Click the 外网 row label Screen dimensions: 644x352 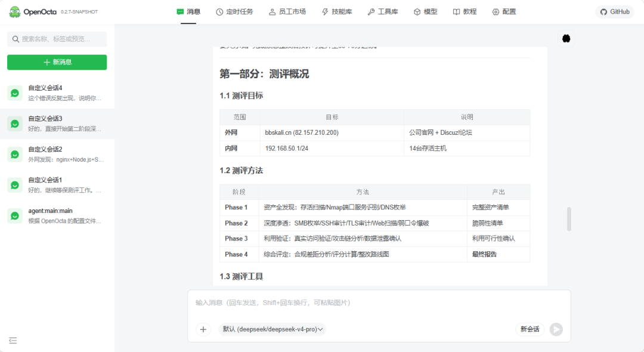231,132
